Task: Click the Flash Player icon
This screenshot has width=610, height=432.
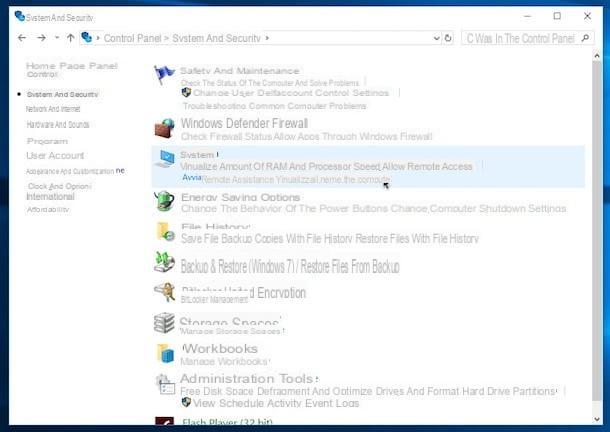Action: point(164,421)
